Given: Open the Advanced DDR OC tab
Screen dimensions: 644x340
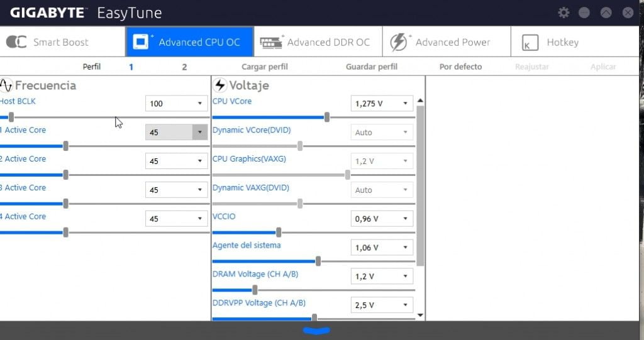Looking at the screenshot, I should 318,42.
